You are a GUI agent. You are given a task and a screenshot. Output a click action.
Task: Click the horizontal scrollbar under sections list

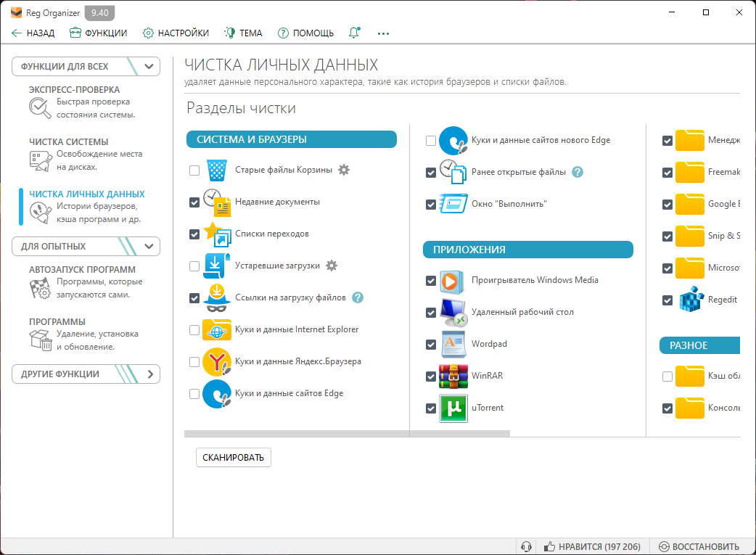click(x=347, y=434)
